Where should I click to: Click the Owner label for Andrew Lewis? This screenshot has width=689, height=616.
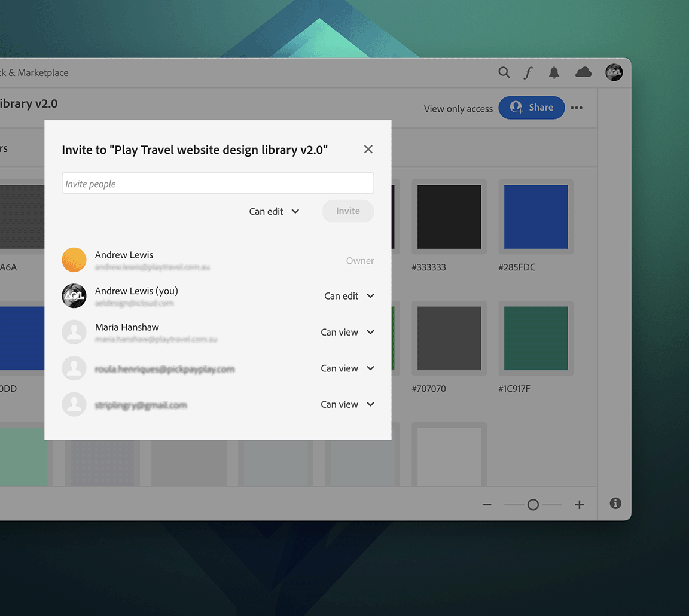(360, 261)
